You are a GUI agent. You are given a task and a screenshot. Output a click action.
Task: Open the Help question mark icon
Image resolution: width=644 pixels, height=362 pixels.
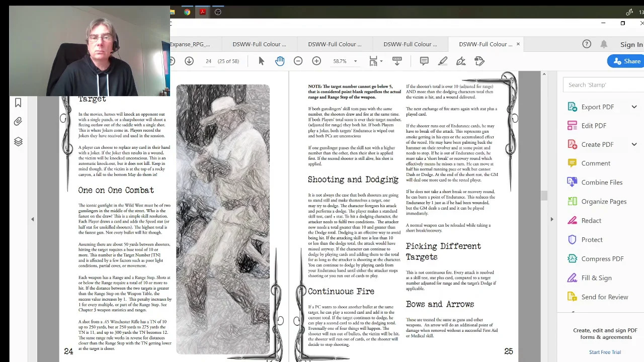(587, 44)
